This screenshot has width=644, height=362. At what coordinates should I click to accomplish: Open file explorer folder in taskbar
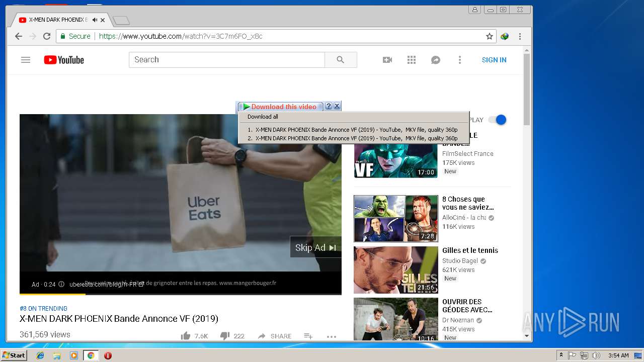point(57,355)
